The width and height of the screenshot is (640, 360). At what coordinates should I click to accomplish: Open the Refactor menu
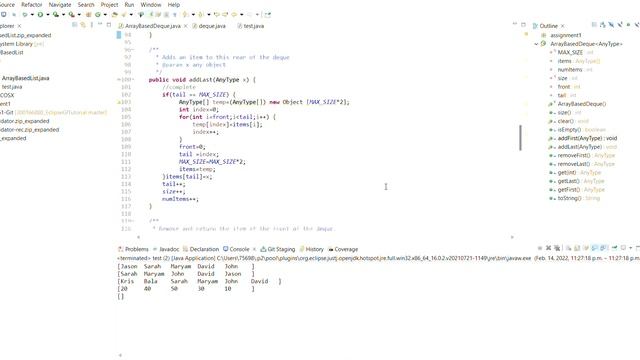[31, 5]
